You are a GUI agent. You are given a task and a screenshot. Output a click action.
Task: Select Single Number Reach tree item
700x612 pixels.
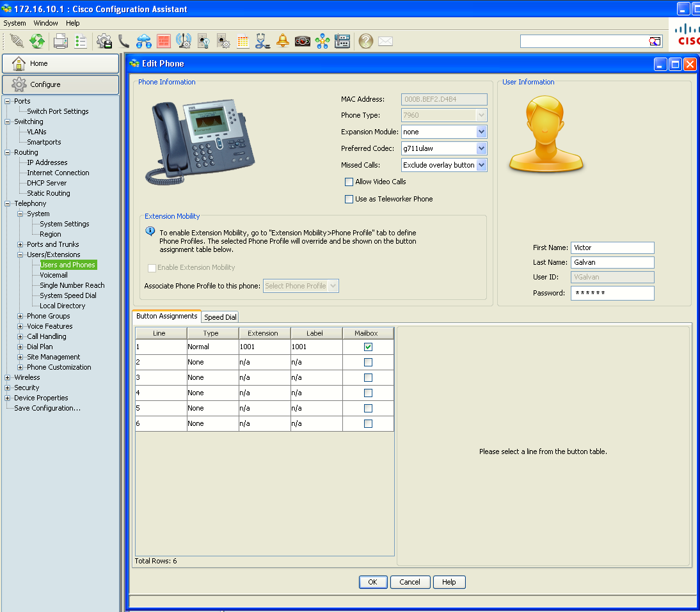coord(72,285)
